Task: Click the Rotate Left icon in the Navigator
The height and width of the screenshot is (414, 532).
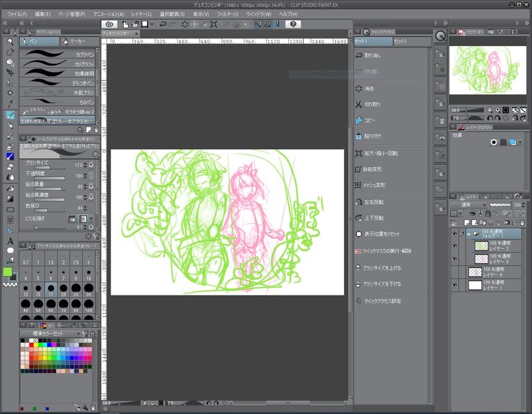Action: coord(489,118)
